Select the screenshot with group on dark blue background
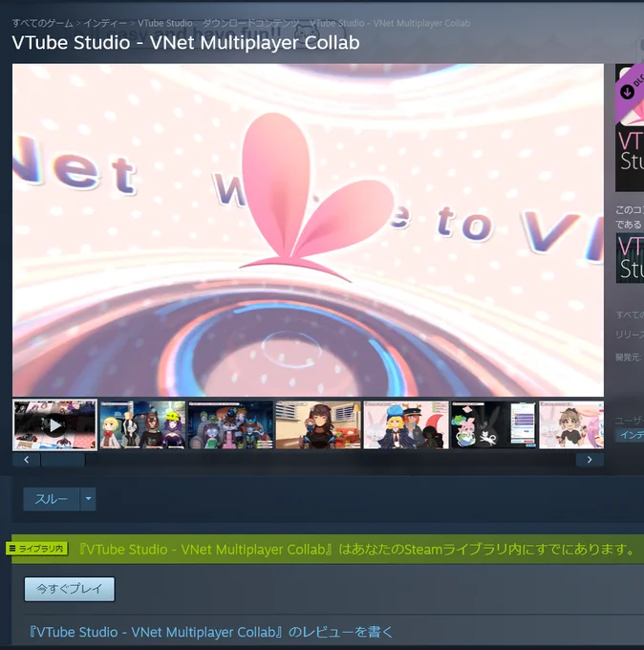The height and width of the screenshot is (650, 644). click(x=231, y=425)
